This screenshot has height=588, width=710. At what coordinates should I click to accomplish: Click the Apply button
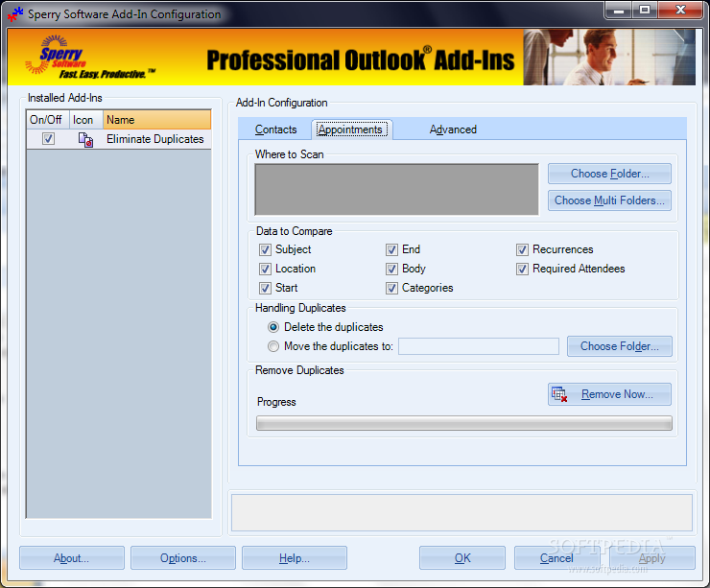click(652, 558)
